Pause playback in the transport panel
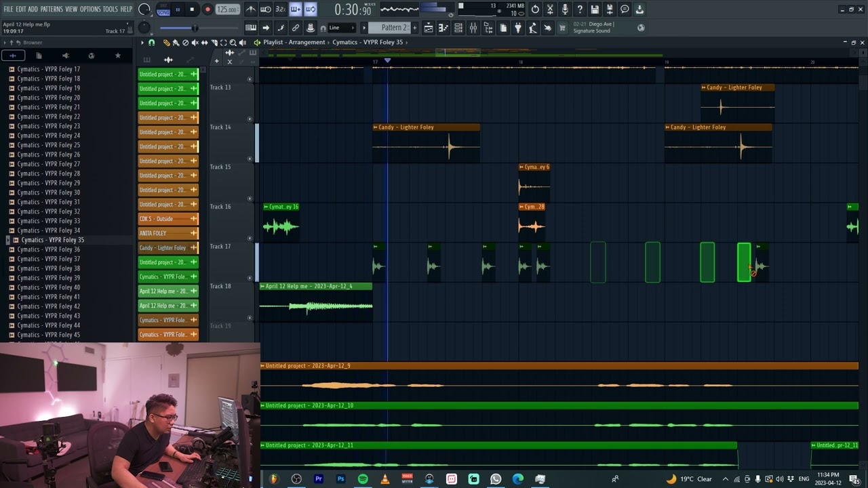 tap(178, 9)
